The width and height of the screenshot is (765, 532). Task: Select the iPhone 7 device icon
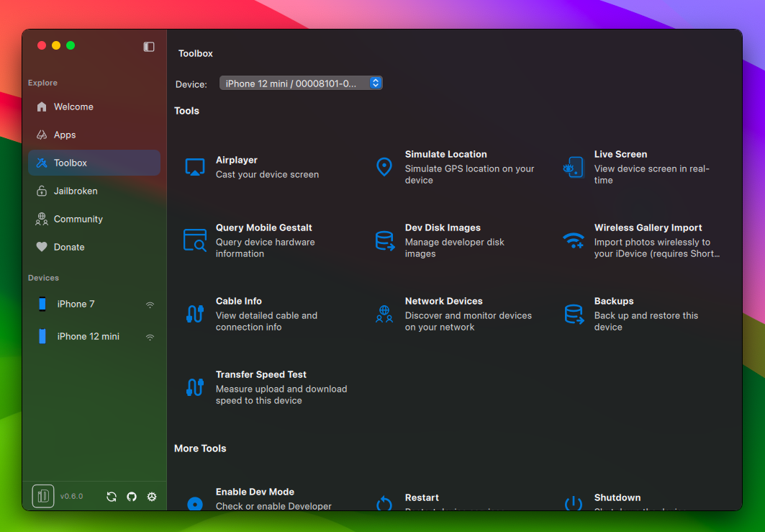pos(42,304)
